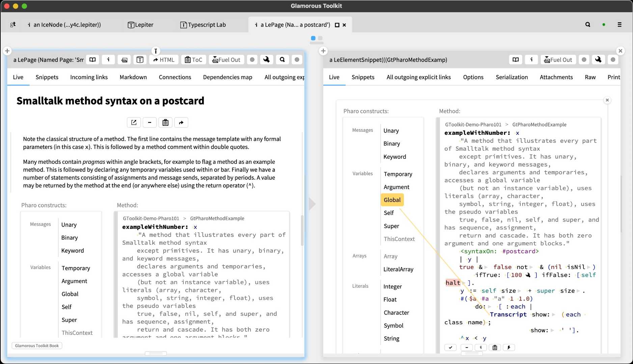This screenshot has width=633, height=364.
Task: Inspect the LePage using its toolbar i button
Action: (x=108, y=60)
